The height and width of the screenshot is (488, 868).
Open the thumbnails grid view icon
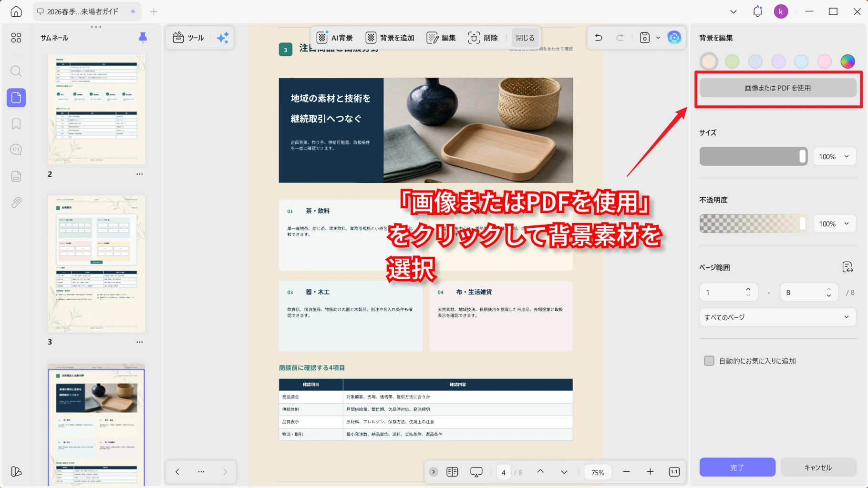[x=16, y=38]
